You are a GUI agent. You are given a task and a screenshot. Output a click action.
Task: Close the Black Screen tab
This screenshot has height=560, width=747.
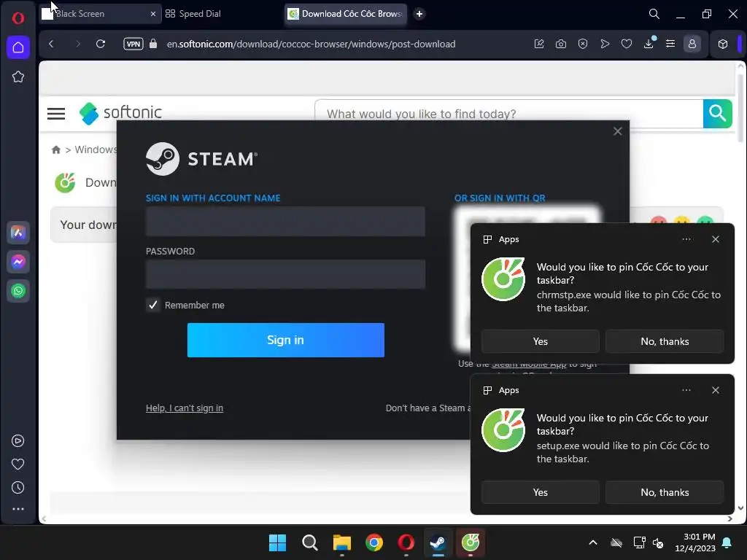(153, 14)
